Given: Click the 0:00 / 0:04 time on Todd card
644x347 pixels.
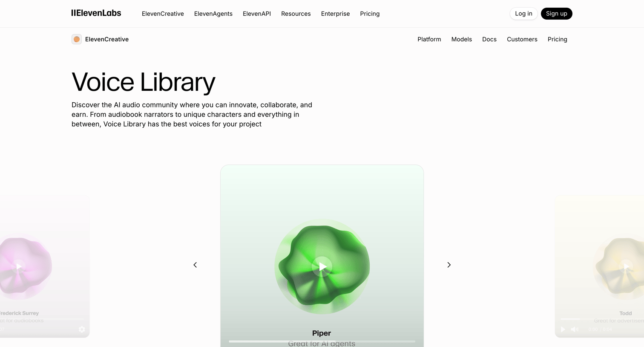Looking at the screenshot, I should coord(600,329).
